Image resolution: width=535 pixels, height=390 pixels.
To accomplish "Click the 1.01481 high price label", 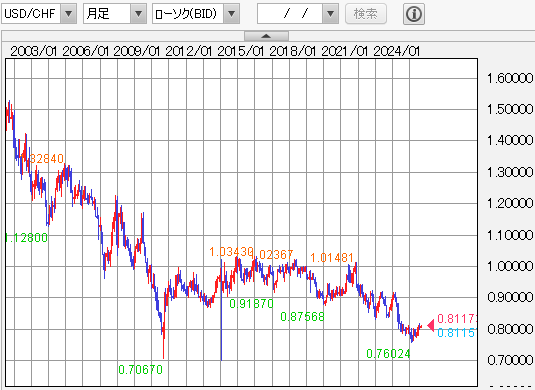I will 332,258.
